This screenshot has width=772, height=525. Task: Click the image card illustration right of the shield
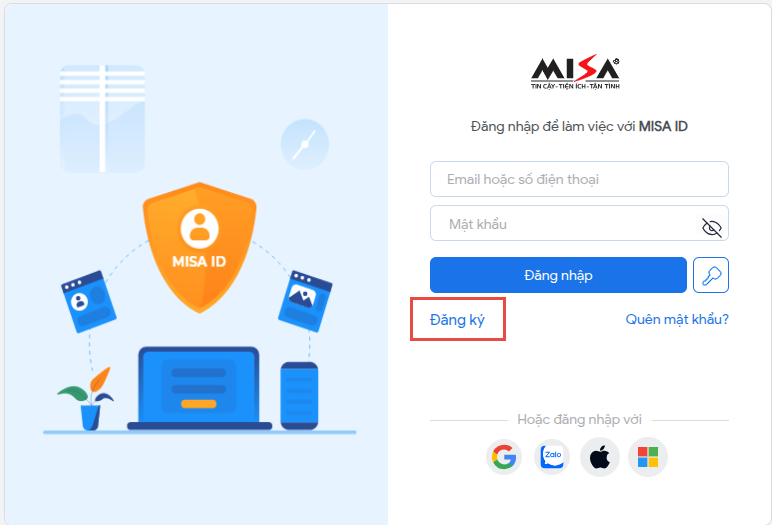coord(305,300)
